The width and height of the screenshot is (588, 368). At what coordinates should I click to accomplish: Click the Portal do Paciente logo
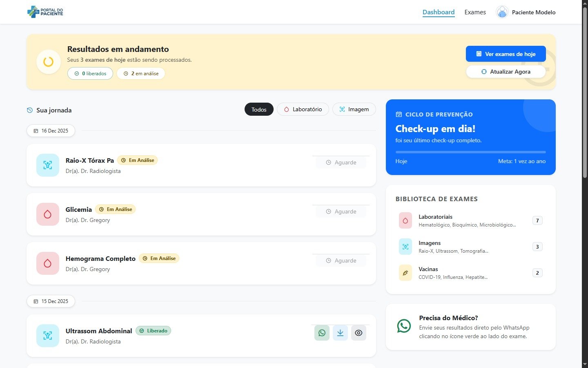(45, 12)
